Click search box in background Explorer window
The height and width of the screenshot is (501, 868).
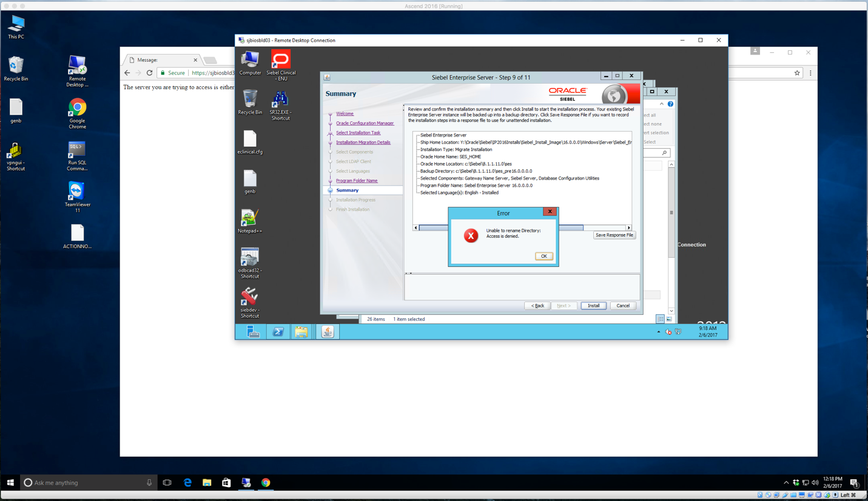656,153
